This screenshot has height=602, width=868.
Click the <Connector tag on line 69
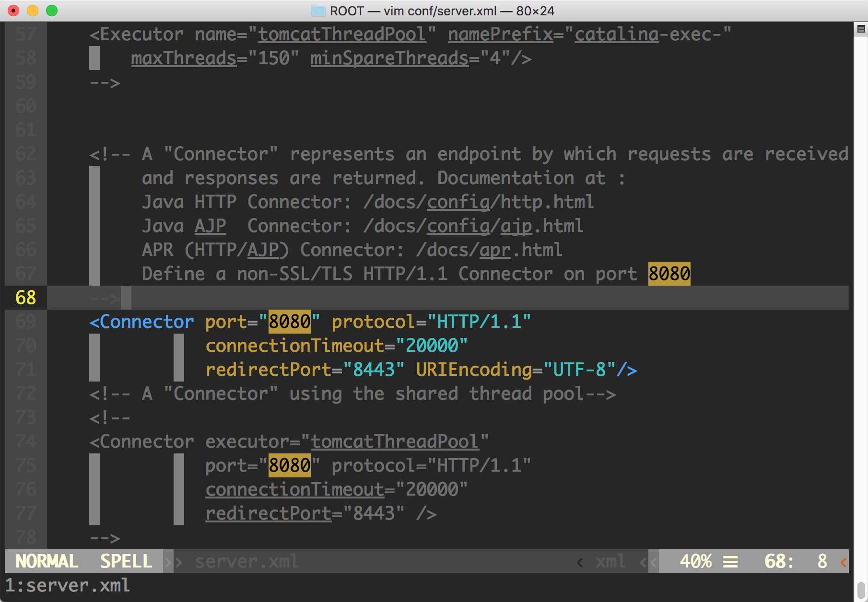(142, 322)
